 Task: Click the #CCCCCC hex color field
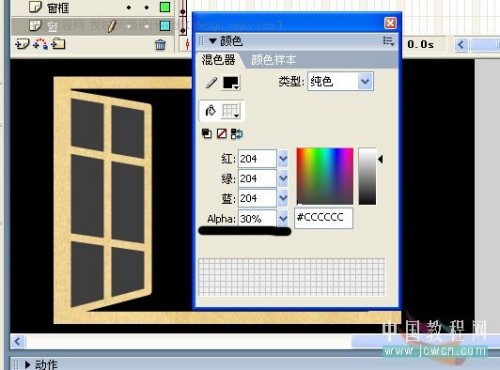[x=323, y=218]
